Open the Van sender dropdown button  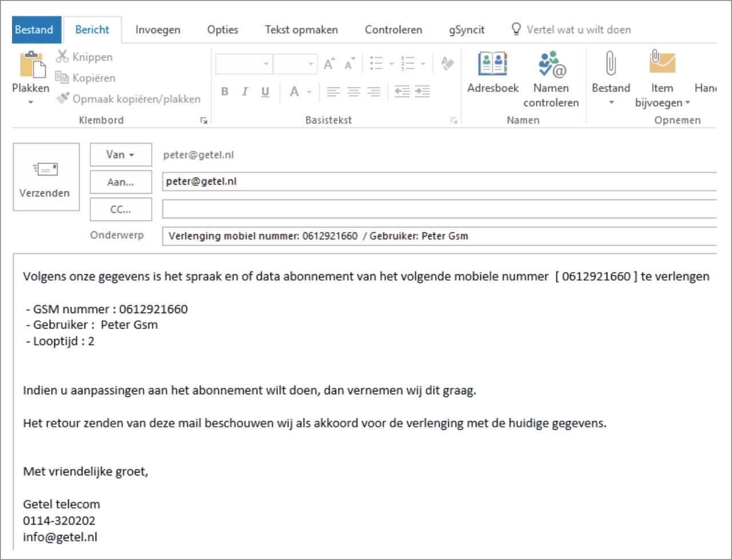(x=121, y=155)
